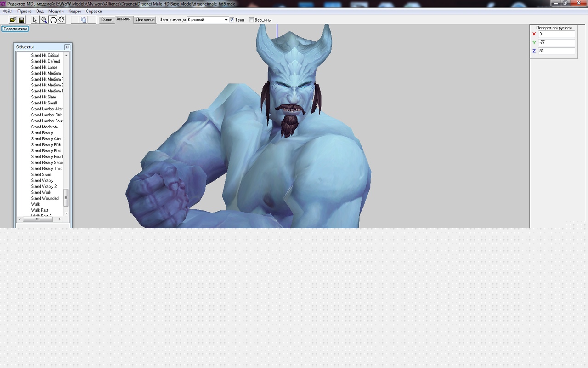Click the Z axis rotation field
Viewport: 588px width, 368px height.
557,51
